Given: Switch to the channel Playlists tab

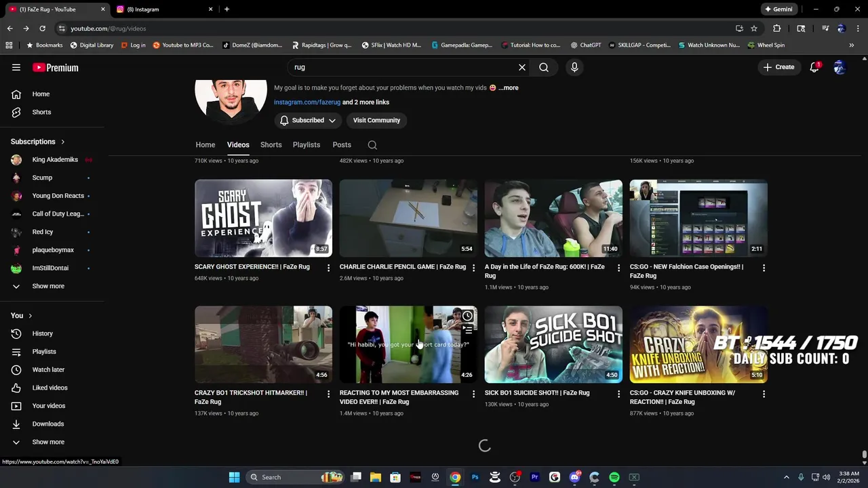Looking at the screenshot, I should pyautogui.click(x=307, y=145).
